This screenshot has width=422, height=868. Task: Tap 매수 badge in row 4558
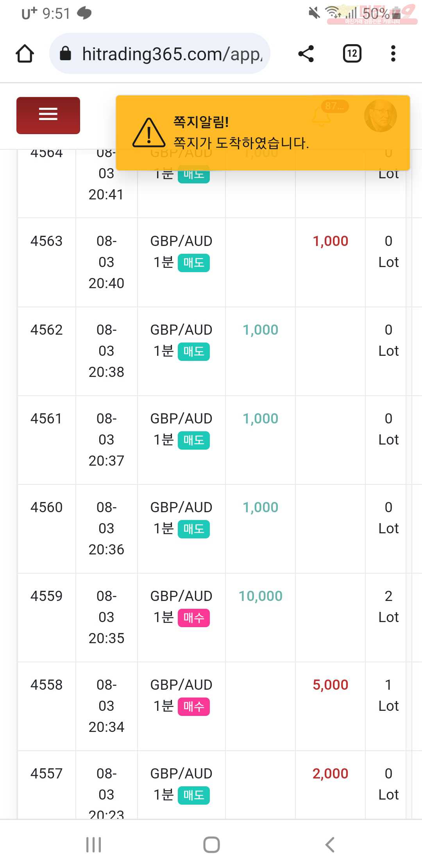click(194, 707)
